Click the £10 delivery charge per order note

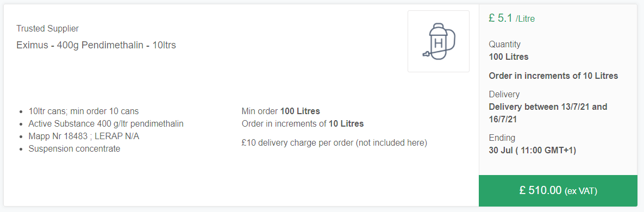(335, 143)
